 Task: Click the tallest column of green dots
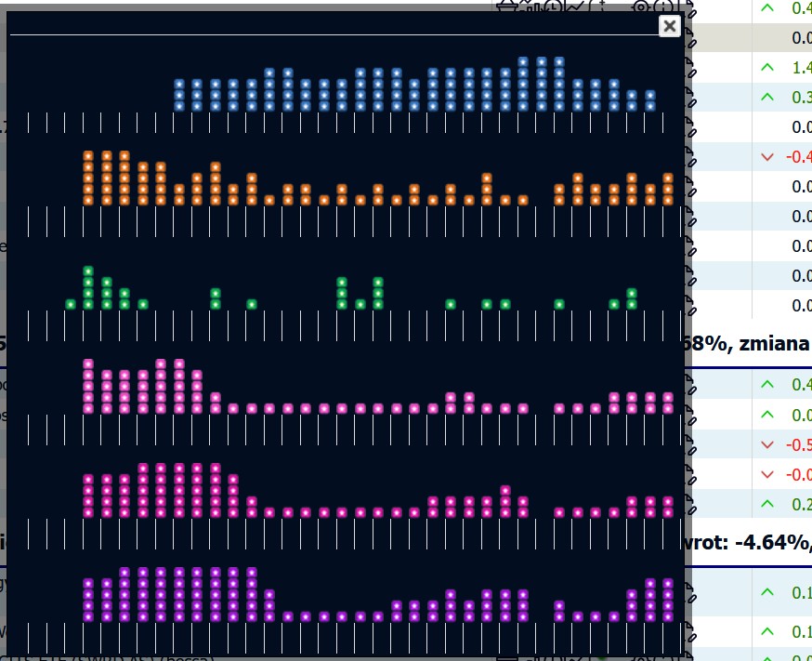(88, 288)
